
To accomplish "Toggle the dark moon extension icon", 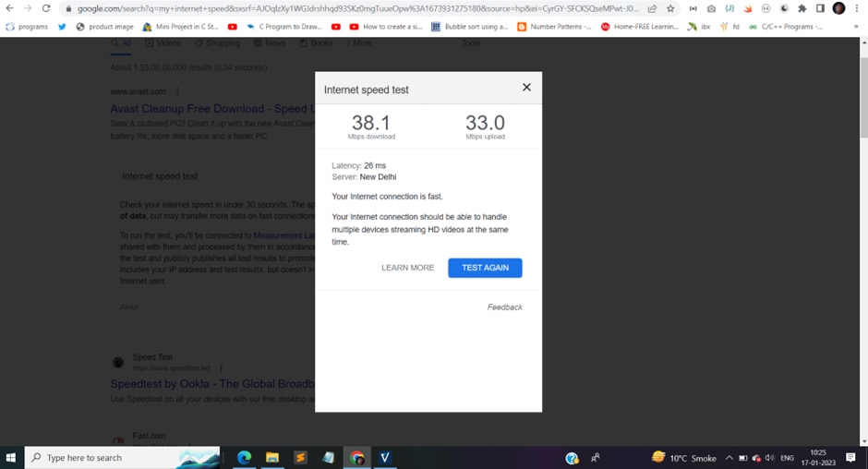I will click(784, 9).
